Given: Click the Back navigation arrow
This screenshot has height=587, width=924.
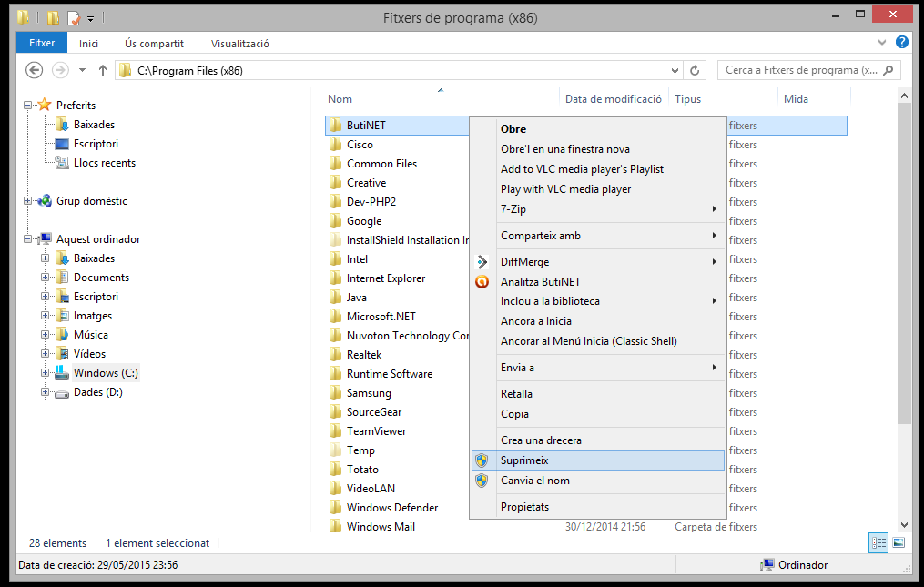Looking at the screenshot, I should pos(35,70).
